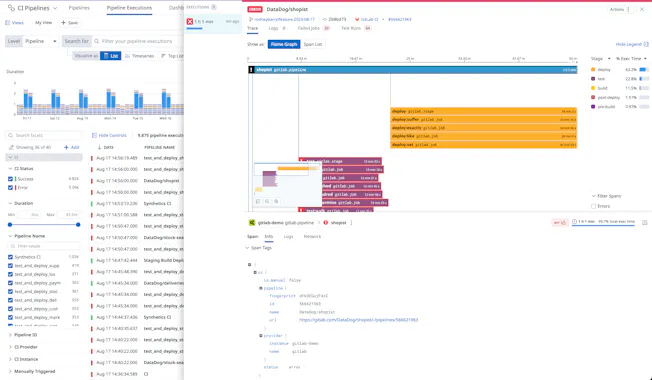Switch to the Pipelines tab

point(79,8)
